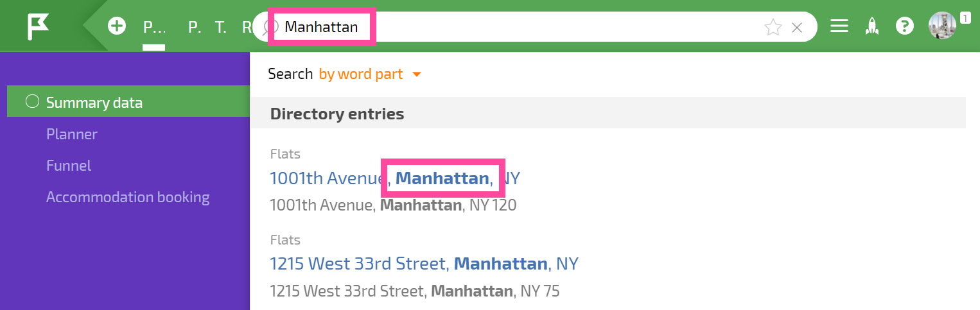Image resolution: width=980 pixels, height=310 pixels.
Task: Click the orange dropdown arrow near Search
Action: (416, 74)
